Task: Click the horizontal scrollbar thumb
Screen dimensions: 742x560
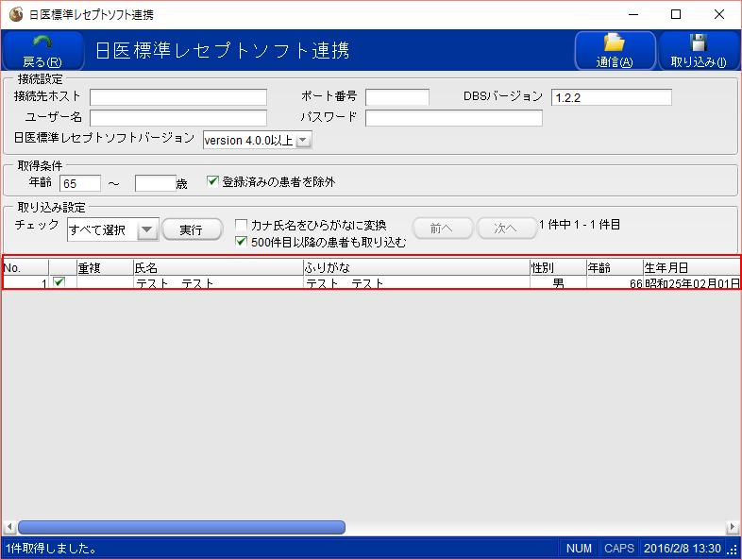Action: [181, 527]
